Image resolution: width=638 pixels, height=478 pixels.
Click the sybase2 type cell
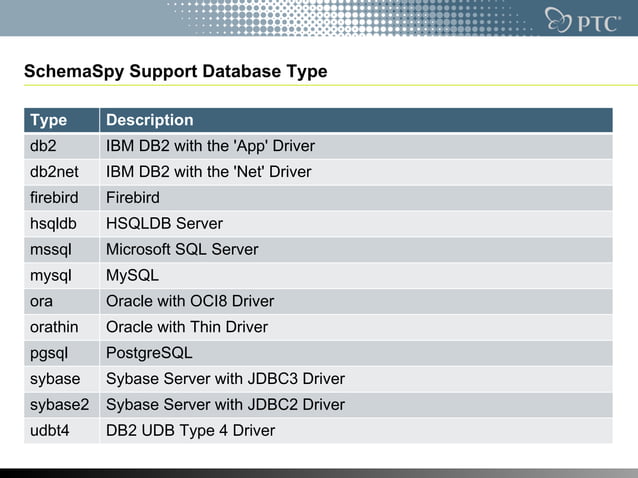(x=59, y=405)
